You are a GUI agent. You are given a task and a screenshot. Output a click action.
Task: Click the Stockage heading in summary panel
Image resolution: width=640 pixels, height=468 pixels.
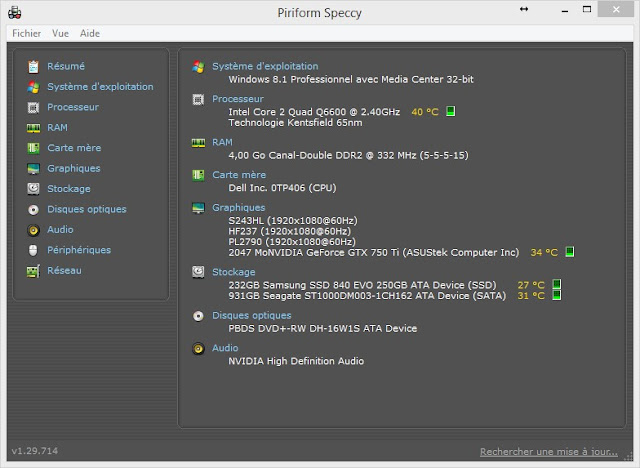pyautogui.click(x=234, y=272)
